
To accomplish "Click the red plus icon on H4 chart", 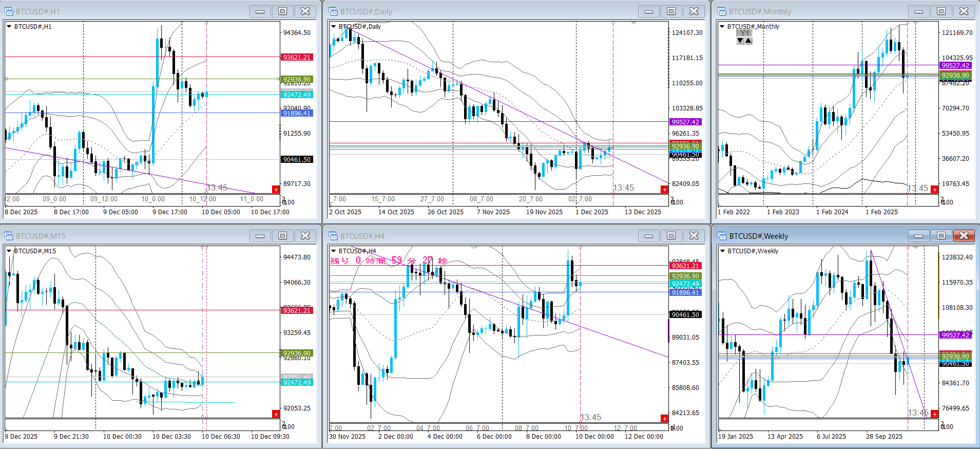I will 664,419.
